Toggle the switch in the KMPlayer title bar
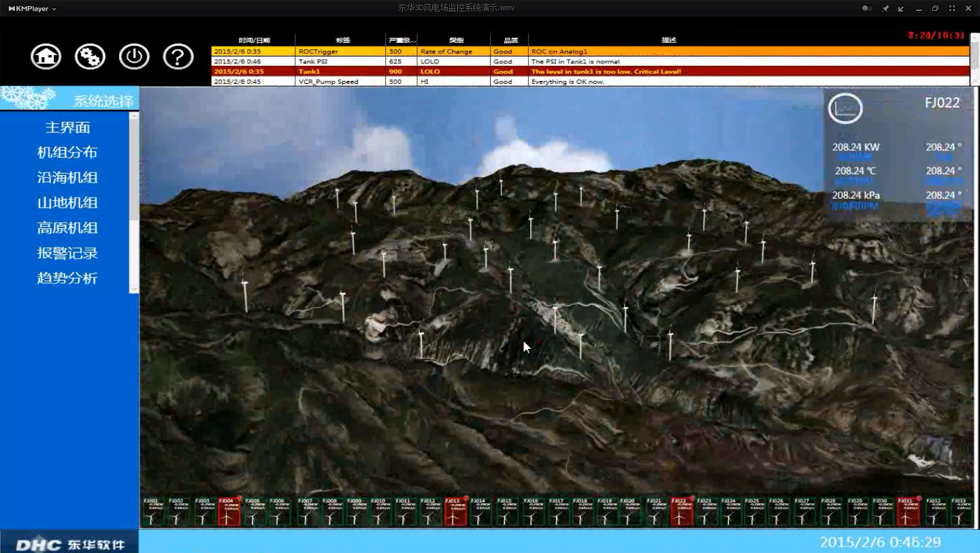 pyautogui.click(x=867, y=9)
